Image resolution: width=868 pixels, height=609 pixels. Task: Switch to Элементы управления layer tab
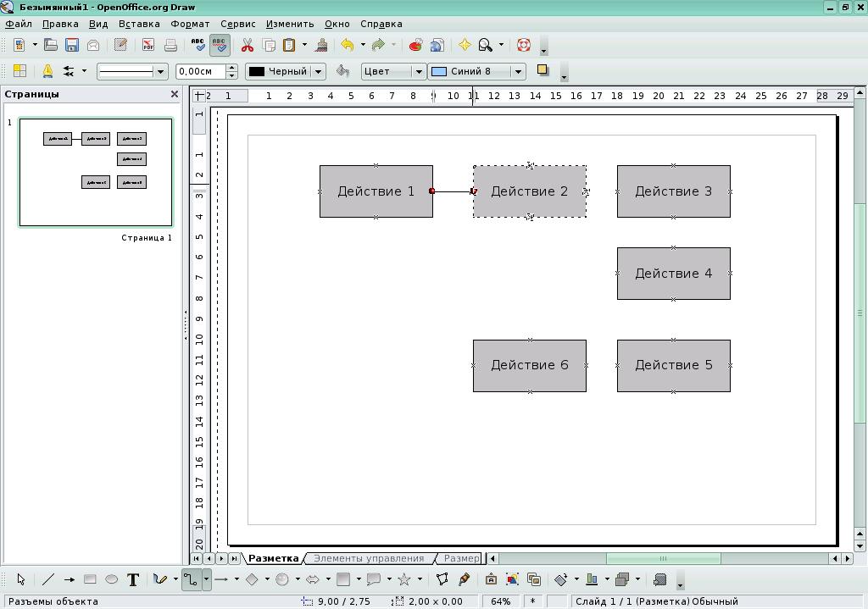(x=369, y=558)
